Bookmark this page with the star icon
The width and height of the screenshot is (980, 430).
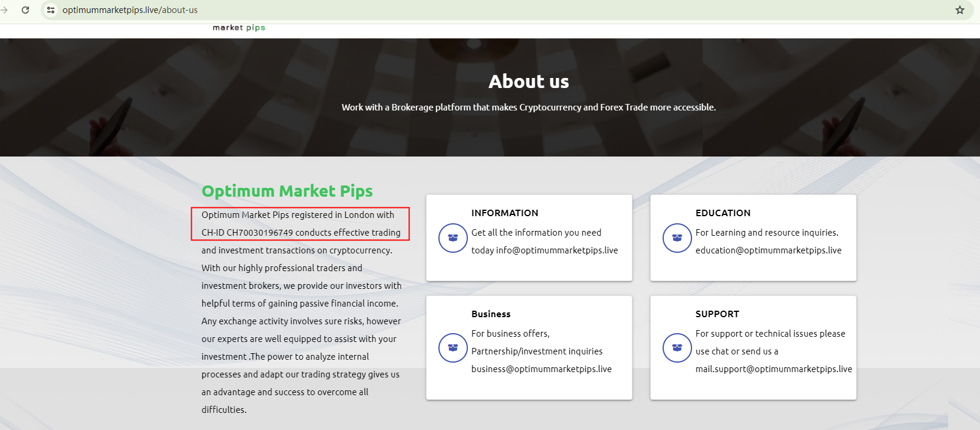point(960,10)
